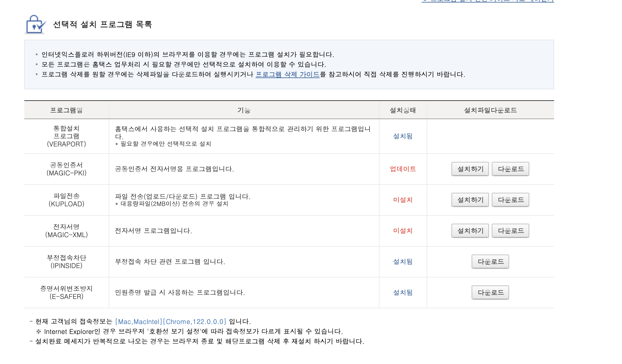Click 설치됨 status of VERAPORT row
Screen dimensions: 622x364
[x=403, y=136]
